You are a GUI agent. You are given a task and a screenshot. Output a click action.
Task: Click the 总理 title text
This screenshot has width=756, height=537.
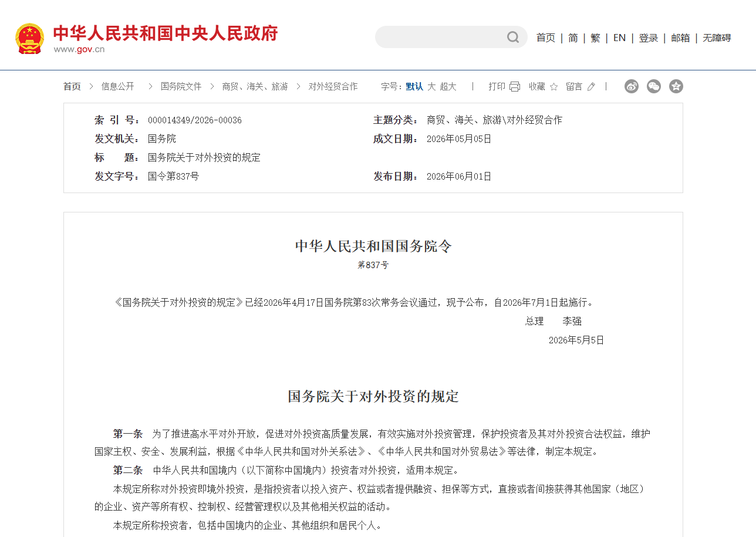click(x=535, y=322)
